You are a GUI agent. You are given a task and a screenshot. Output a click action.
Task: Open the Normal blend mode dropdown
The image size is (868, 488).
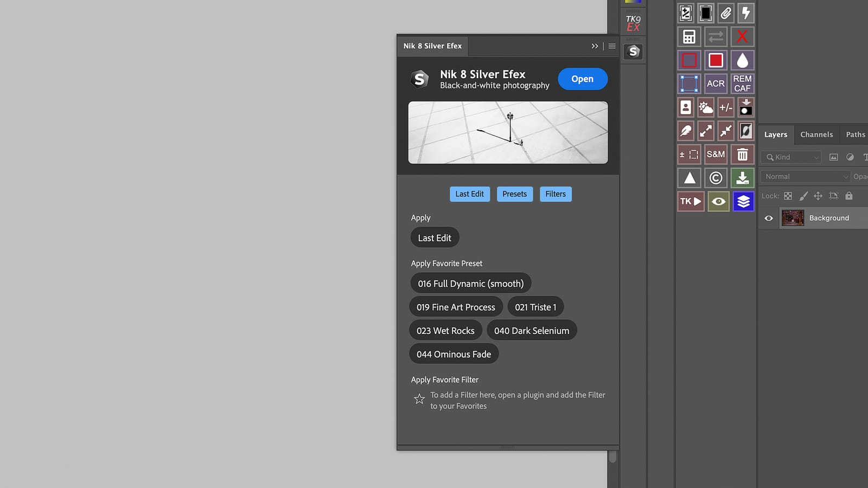point(805,177)
